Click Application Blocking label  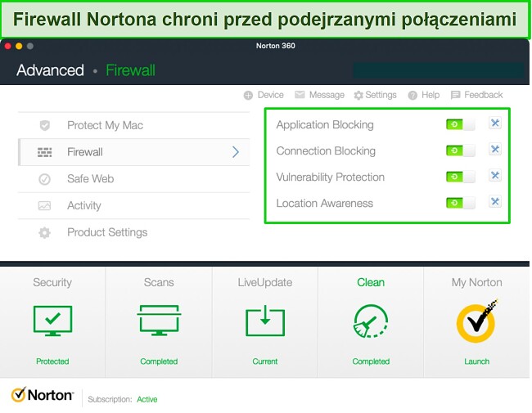[325, 125]
